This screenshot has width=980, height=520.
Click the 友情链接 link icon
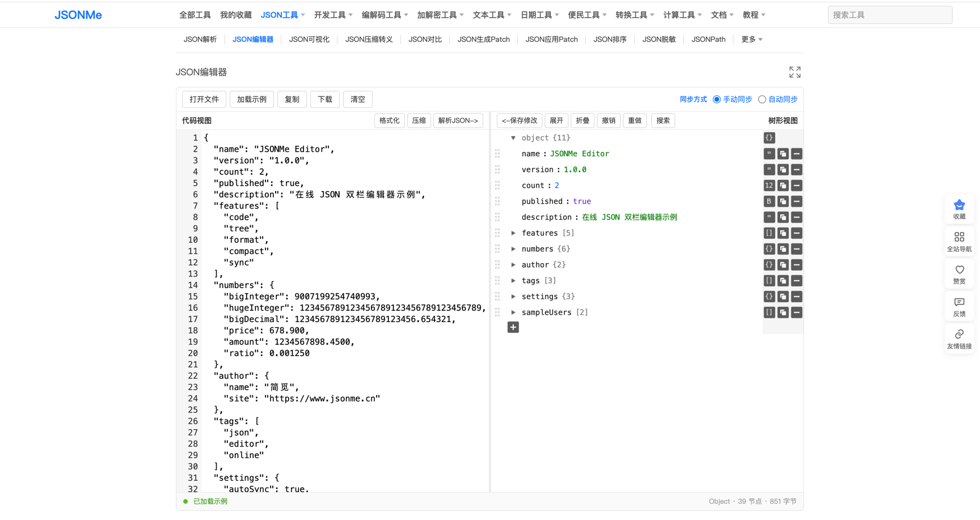coord(959,339)
